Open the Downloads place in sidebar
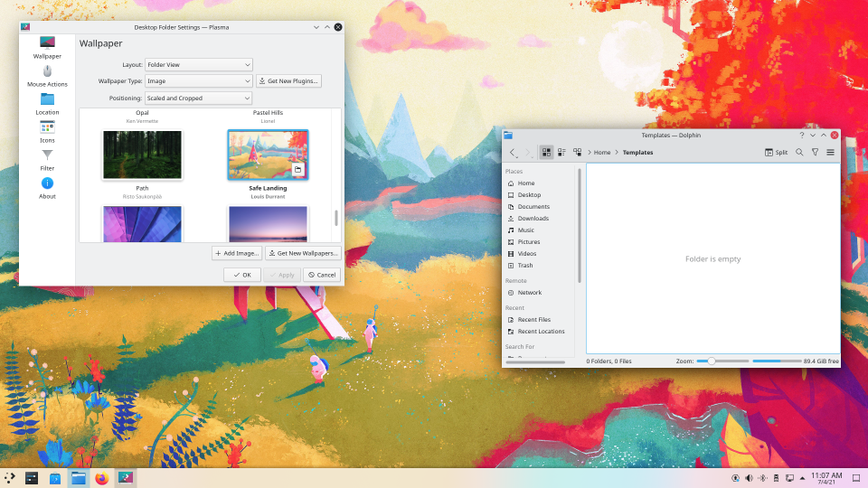The height and width of the screenshot is (488, 868). (x=533, y=219)
